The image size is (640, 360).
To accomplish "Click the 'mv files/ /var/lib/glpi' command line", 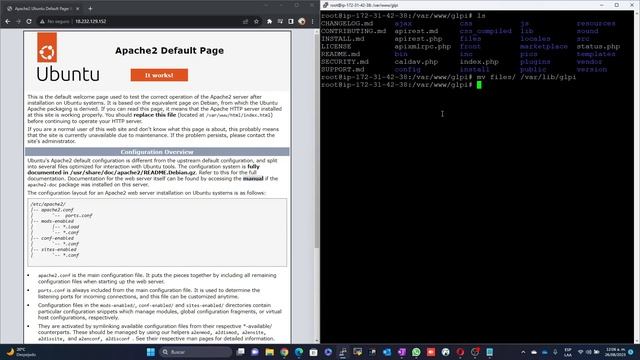I will 526,77.
